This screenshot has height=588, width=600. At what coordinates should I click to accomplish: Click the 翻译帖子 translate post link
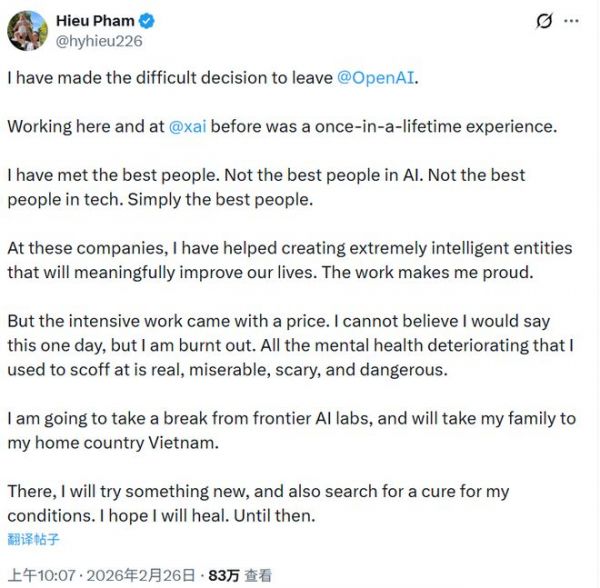(34, 540)
